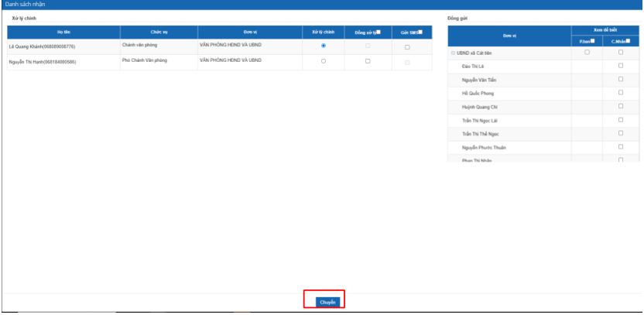This screenshot has width=644, height=315.
Task: Select Nguyễn Thị Hạnh as Xử lý chính
Action: (x=323, y=61)
